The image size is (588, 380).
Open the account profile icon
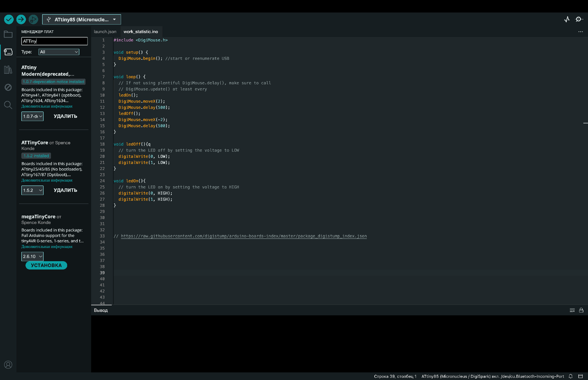(x=8, y=365)
